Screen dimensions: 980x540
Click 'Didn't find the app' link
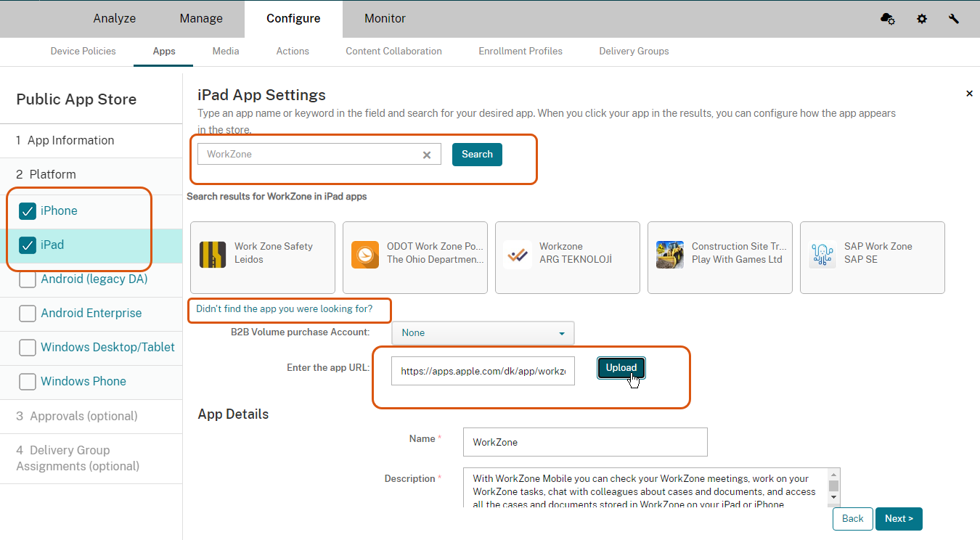coord(285,309)
